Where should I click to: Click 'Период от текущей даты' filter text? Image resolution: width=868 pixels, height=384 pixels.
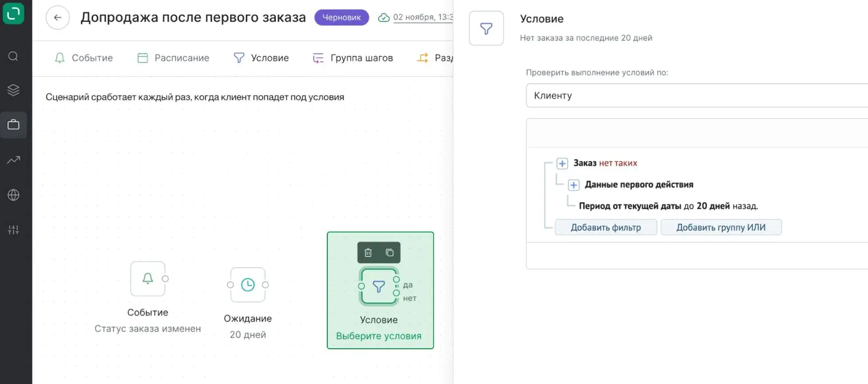[x=630, y=206]
